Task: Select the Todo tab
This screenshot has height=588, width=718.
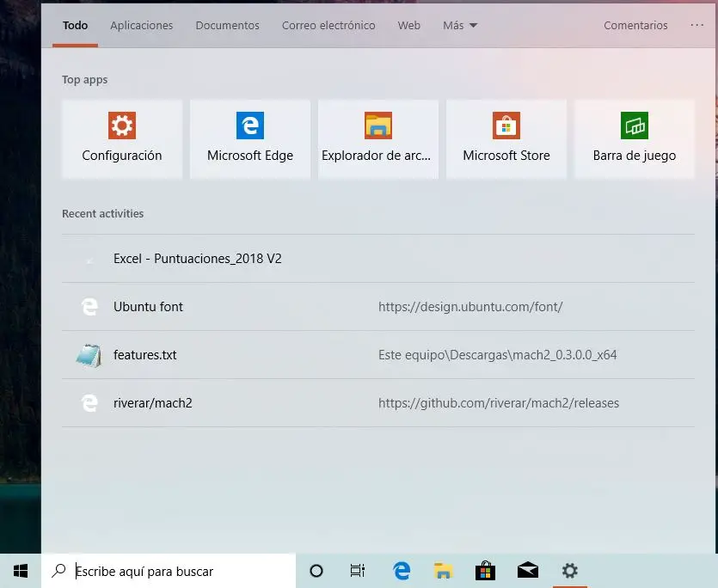Action: 75,25
